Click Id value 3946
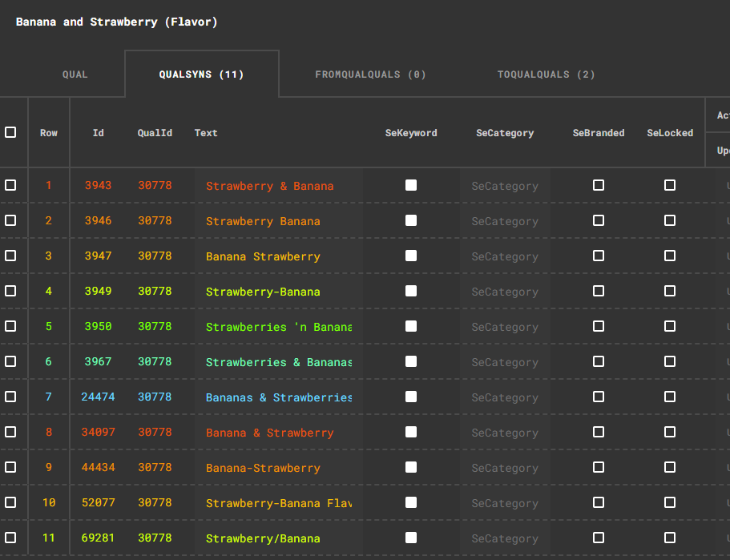 point(99,220)
